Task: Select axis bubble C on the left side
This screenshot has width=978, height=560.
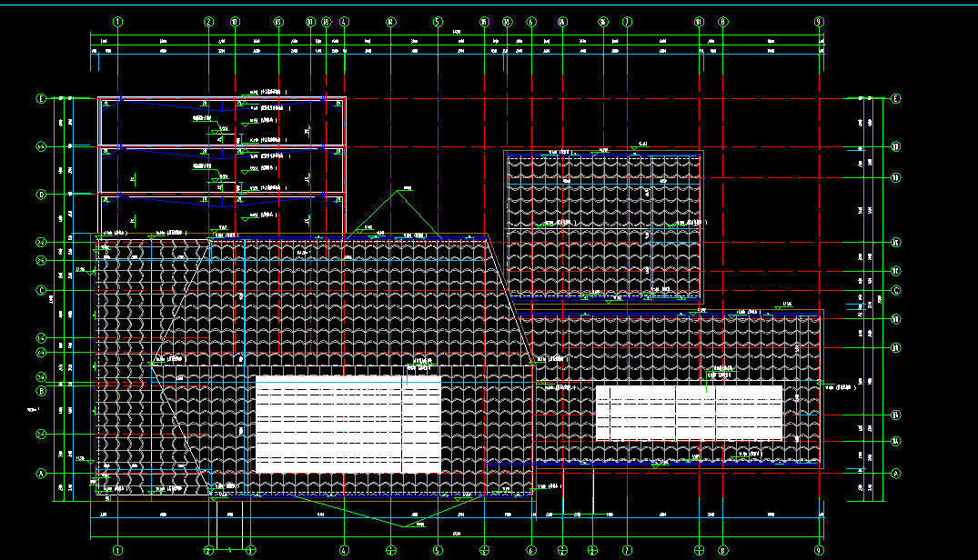Action: pos(40,291)
